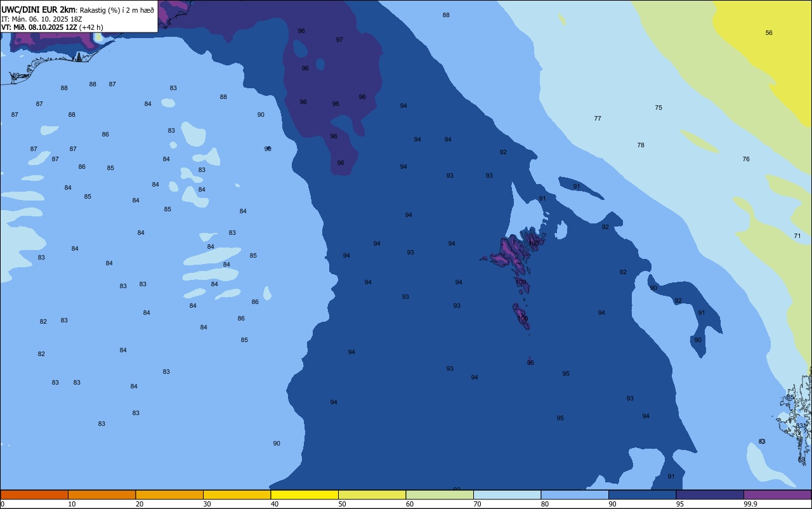Click the map value 77

point(598,118)
